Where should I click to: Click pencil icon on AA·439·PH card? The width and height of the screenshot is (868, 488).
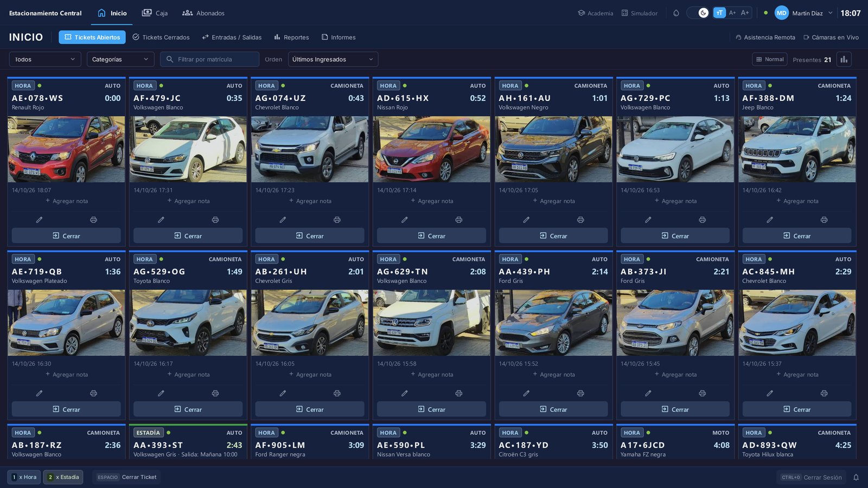526,393
